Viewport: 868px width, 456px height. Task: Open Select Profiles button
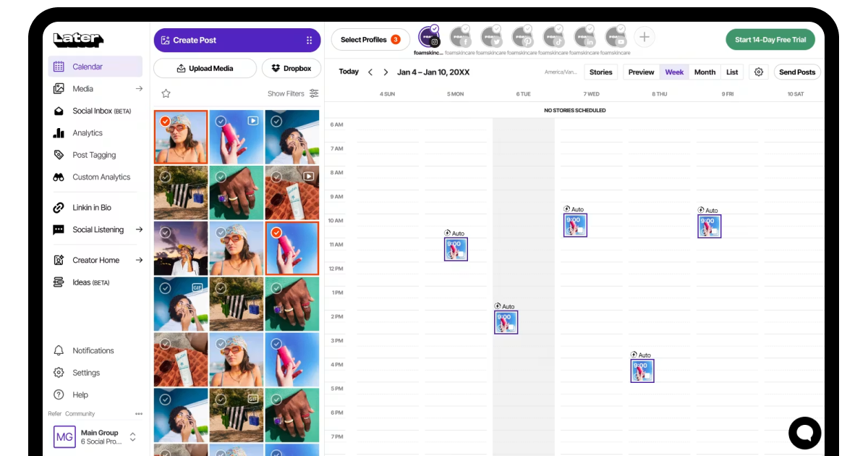click(x=370, y=40)
